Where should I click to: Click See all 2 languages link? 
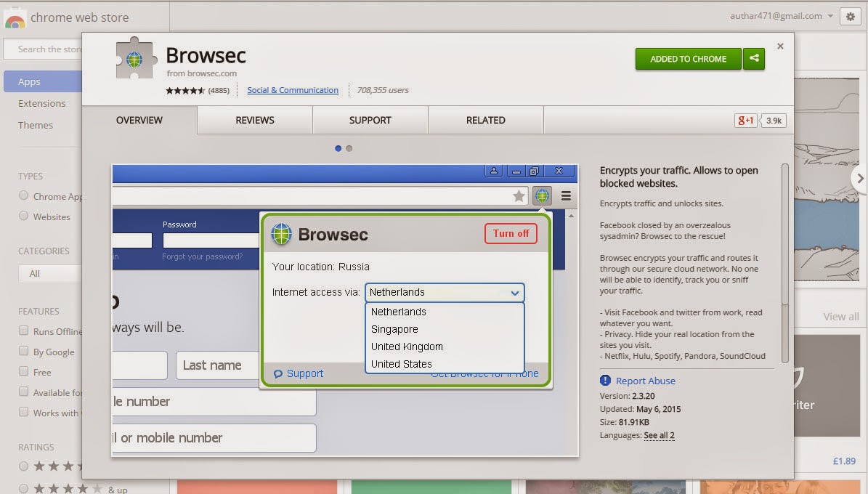[659, 435]
